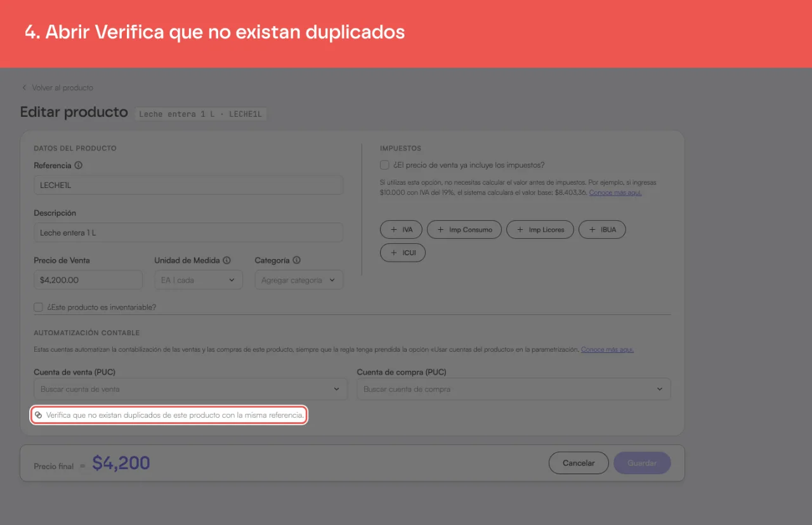Add the IBUA tax
Screen dimensions: 812x525
tap(602, 229)
